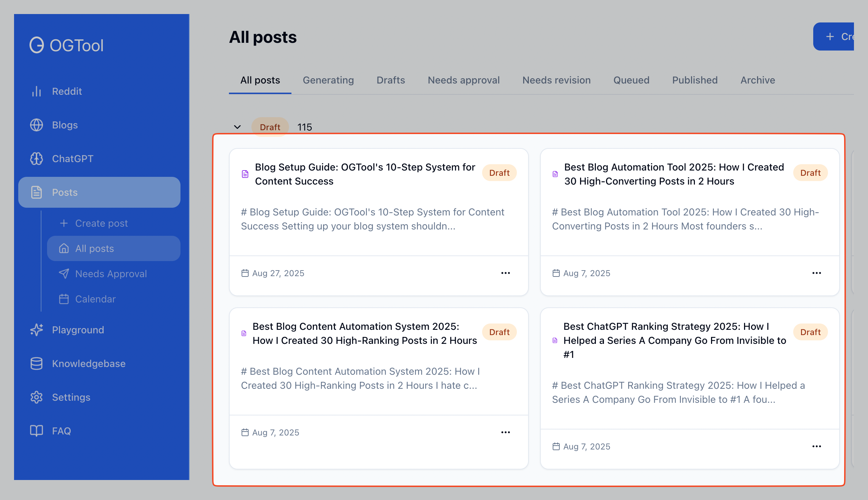Click the Settings gear icon
The width and height of the screenshot is (868, 500).
[x=37, y=397]
